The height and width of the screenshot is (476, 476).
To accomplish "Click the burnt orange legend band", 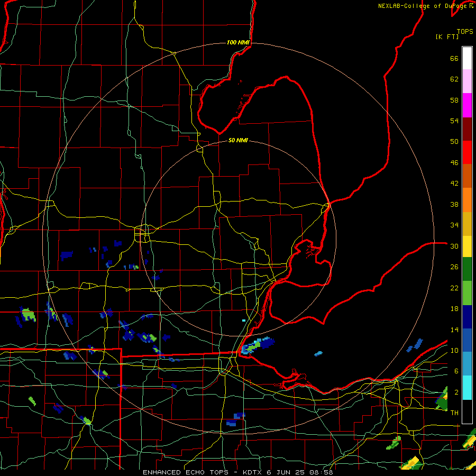I will coord(467,176).
